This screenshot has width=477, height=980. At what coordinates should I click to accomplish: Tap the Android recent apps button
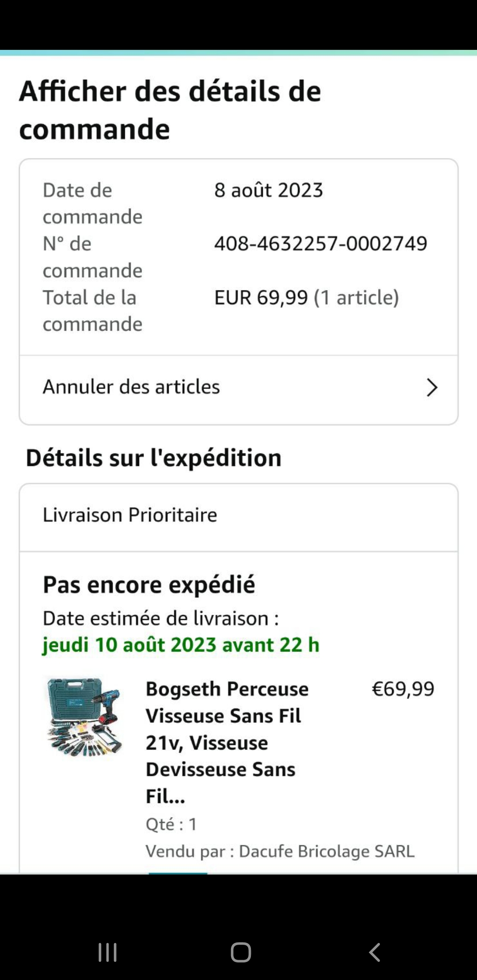pyautogui.click(x=107, y=952)
